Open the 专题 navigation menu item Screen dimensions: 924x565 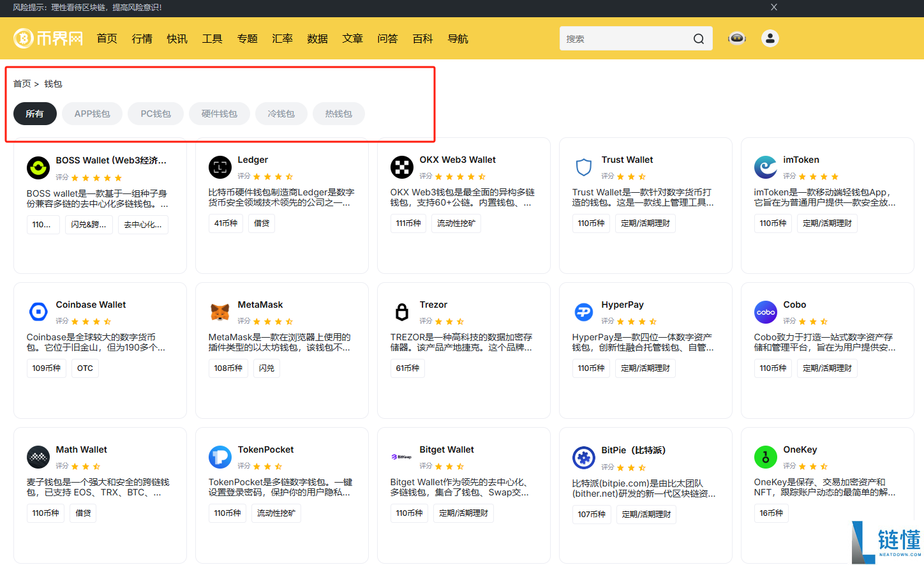coord(248,39)
